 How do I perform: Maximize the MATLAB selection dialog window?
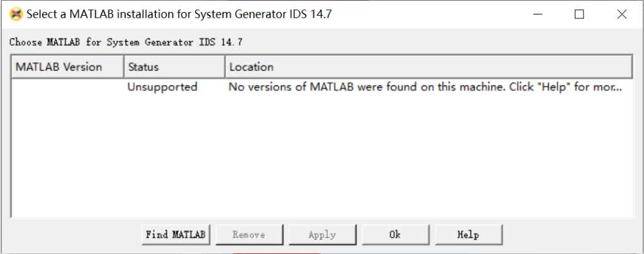tap(579, 14)
